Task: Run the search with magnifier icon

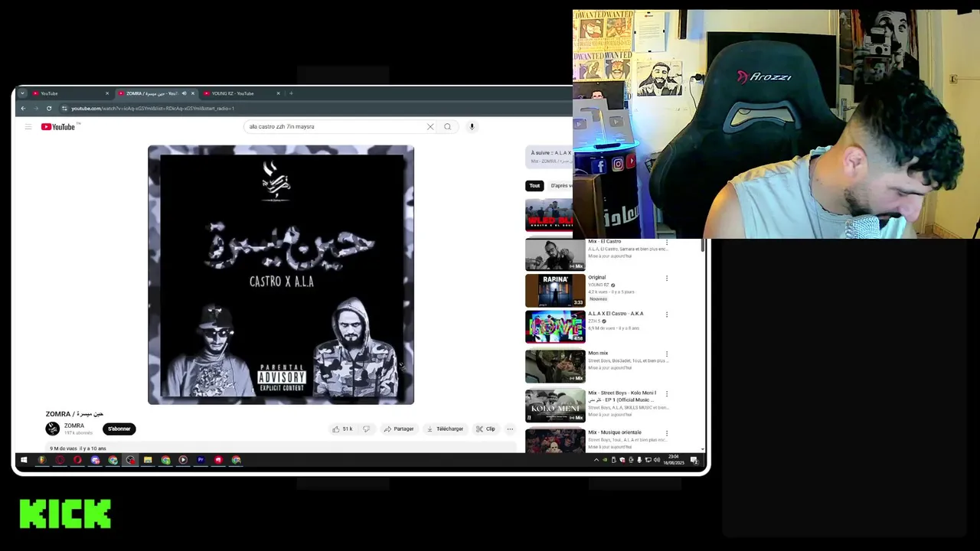Action: (x=448, y=127)
